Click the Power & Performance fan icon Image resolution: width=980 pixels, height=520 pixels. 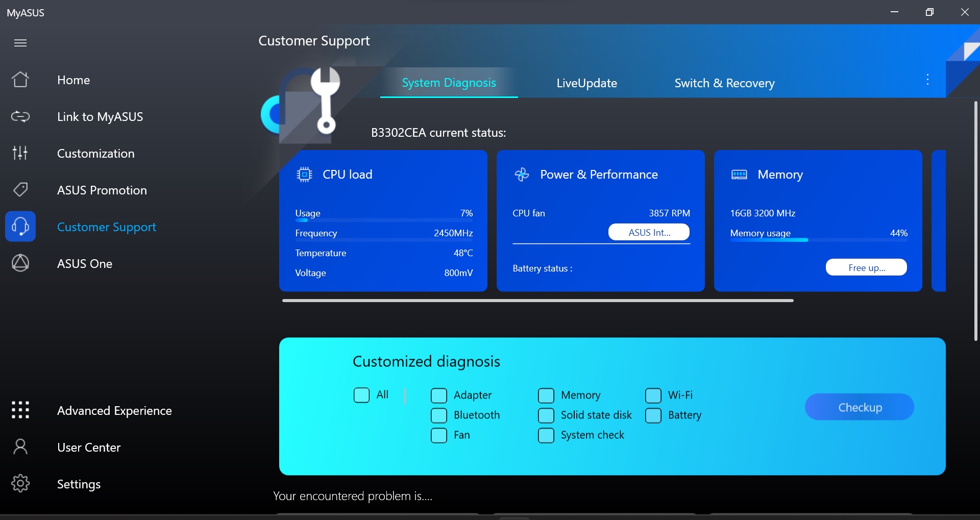pyautogui.click(x=522, y=175)
